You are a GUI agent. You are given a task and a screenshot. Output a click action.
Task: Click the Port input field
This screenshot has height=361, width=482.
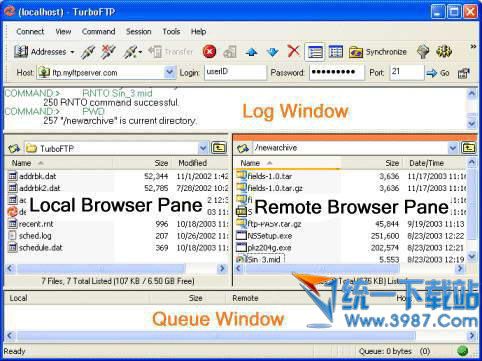tap(406, 72)
